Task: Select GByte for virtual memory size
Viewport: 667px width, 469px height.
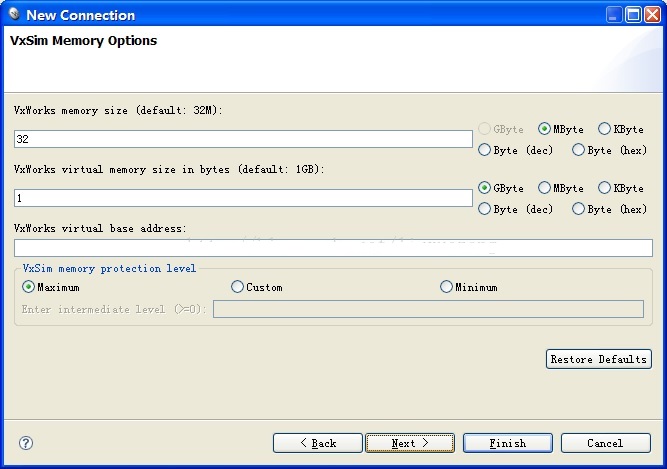Action: [x=501, y=188]
